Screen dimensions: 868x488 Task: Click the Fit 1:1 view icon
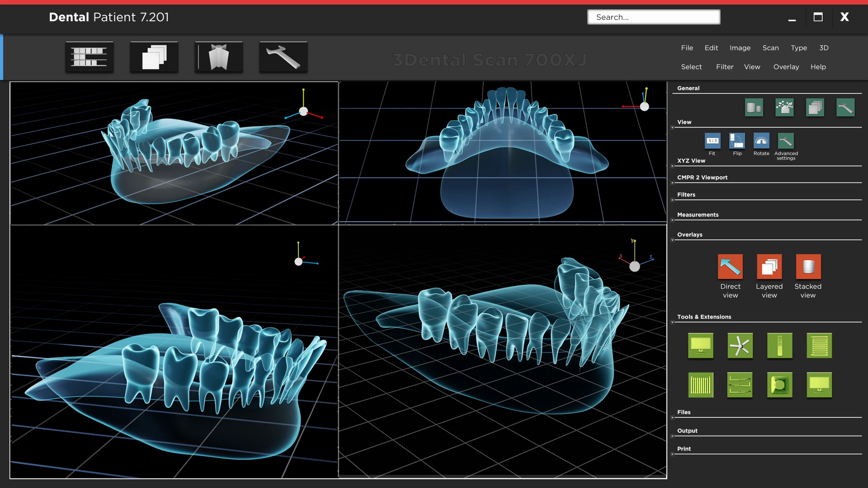coord(712,141)
